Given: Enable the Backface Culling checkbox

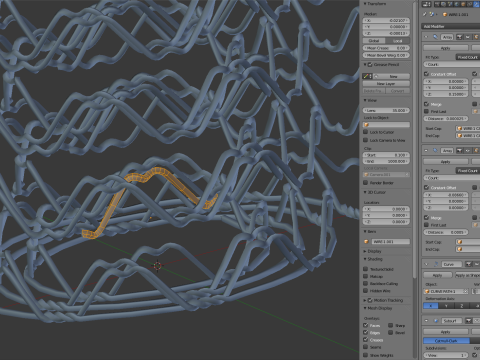Looking at the screenshot, I should click(365, 284).
